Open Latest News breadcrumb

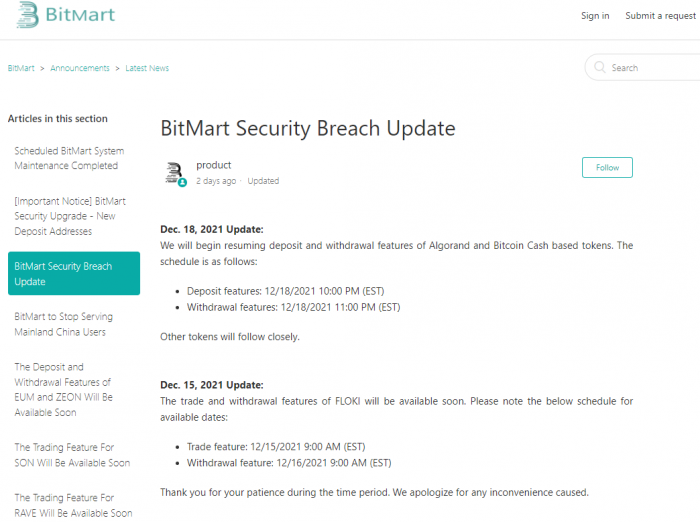pos(147,68)
